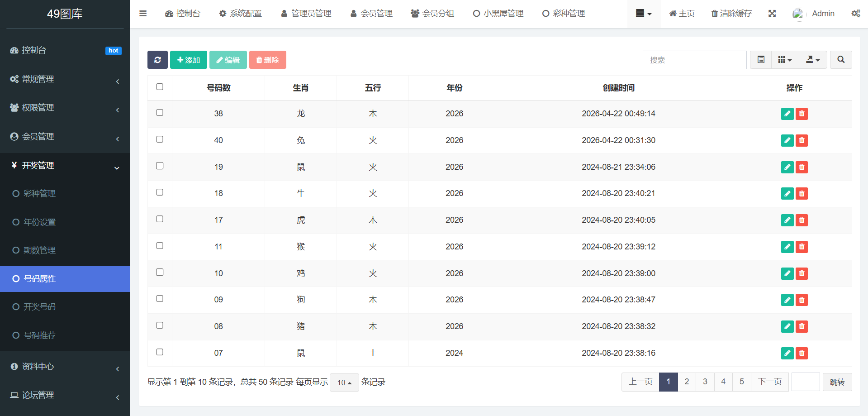
Task: Select the checkbox for row 19
Action: [160, 166]
